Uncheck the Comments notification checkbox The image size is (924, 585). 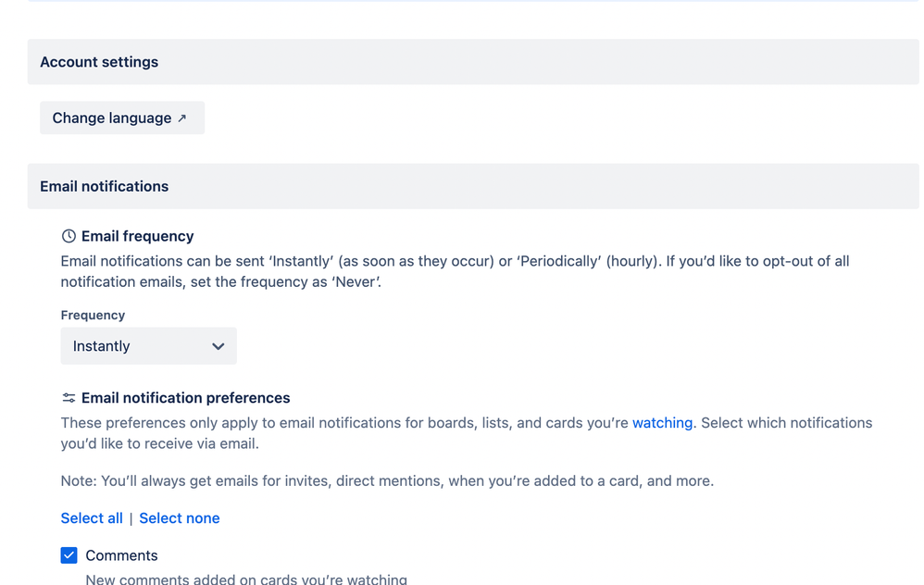pyautogui.click(x=69, y=554)
